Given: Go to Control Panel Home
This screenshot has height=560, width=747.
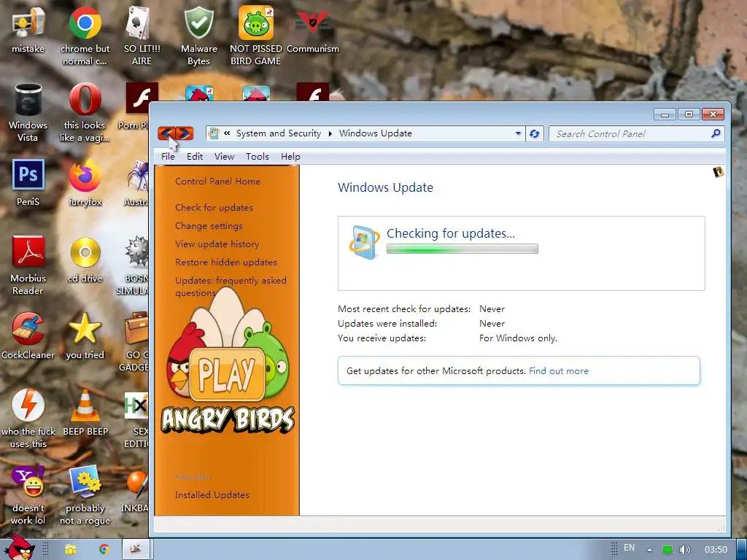Looking at the screenshot, I should 217,182.
